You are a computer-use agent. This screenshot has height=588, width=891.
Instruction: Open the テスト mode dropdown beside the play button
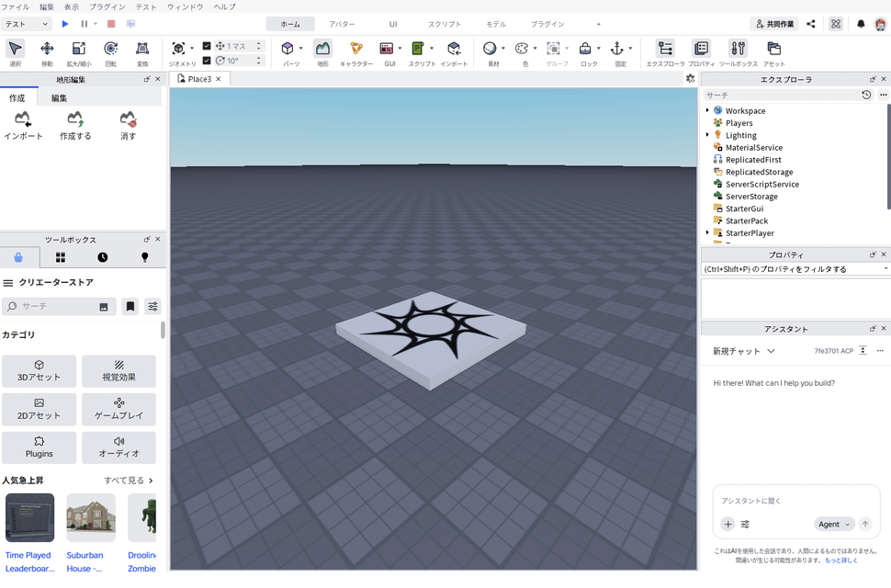coord(27,24)
